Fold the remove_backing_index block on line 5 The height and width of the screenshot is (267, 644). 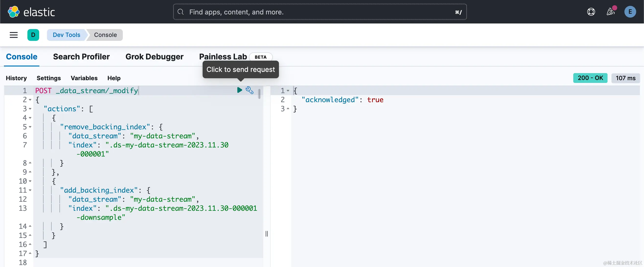coord(30,127)
